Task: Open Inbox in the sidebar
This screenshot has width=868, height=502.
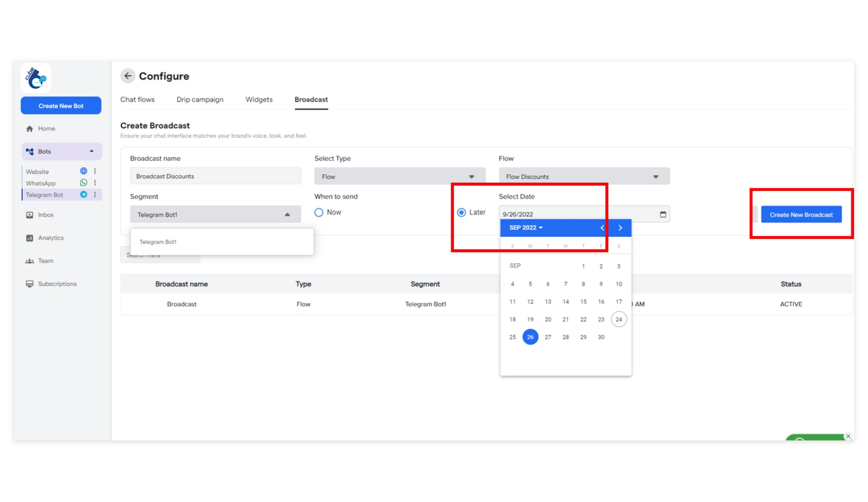Action: coord(46,215)
